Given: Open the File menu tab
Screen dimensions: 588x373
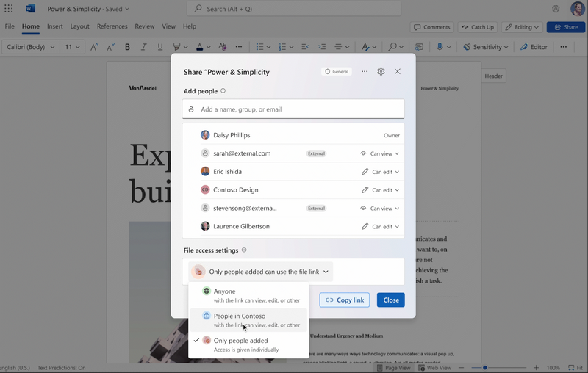Looking at the screenshot, I should [10, 26].
